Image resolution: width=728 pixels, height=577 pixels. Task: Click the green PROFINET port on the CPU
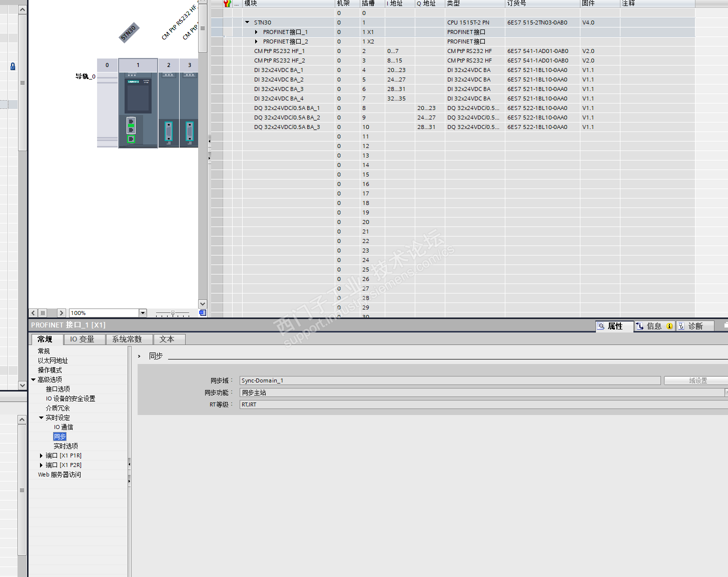tap(131, 139)
